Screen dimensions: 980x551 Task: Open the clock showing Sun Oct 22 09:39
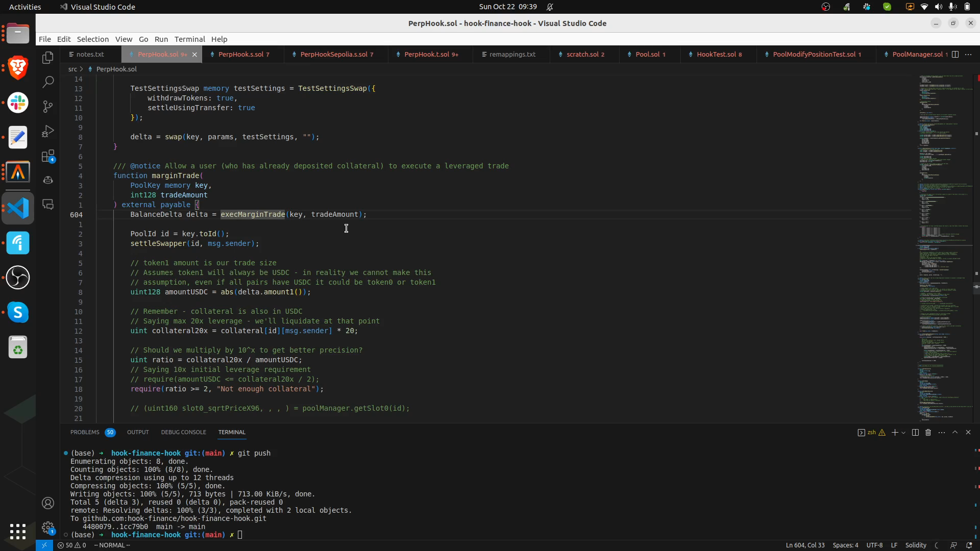tap(508, 7)
